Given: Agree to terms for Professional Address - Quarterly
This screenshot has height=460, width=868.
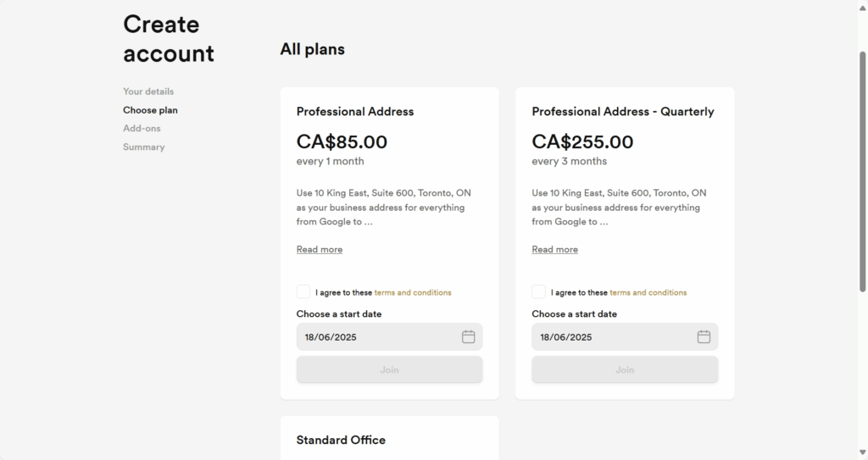Looking at the screenshot, I should (538, 291).
